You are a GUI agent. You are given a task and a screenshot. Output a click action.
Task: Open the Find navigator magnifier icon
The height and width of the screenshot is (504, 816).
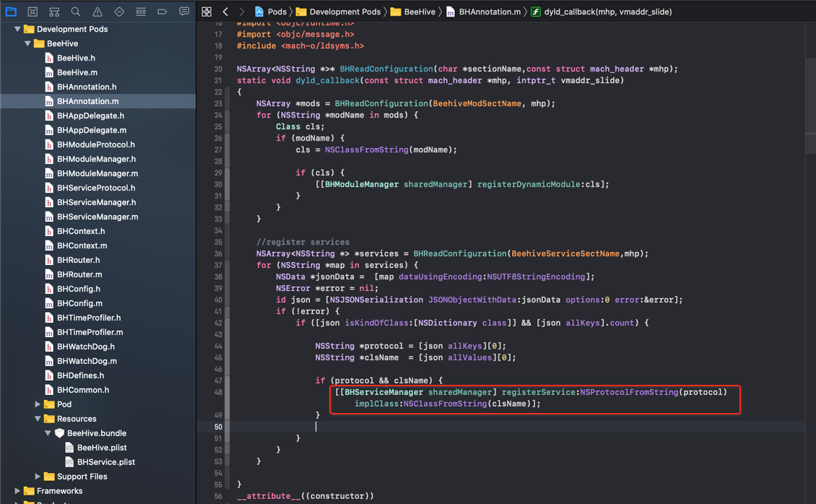[75, 12]
